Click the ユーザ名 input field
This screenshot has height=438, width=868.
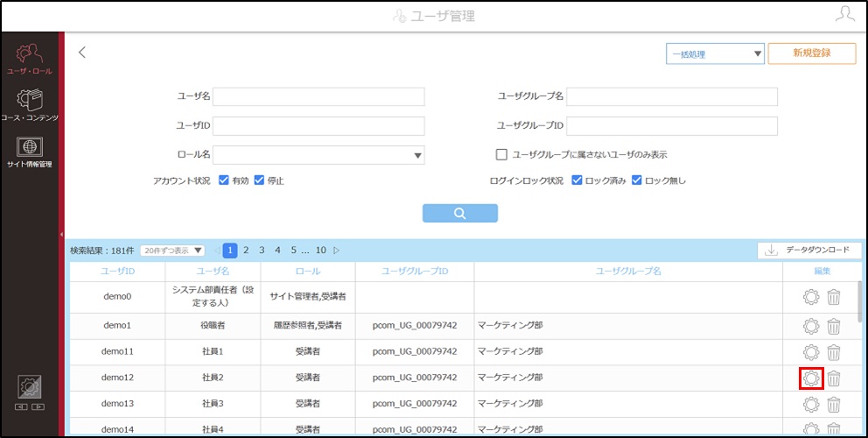pyautogui.click(x=318, y=96)
